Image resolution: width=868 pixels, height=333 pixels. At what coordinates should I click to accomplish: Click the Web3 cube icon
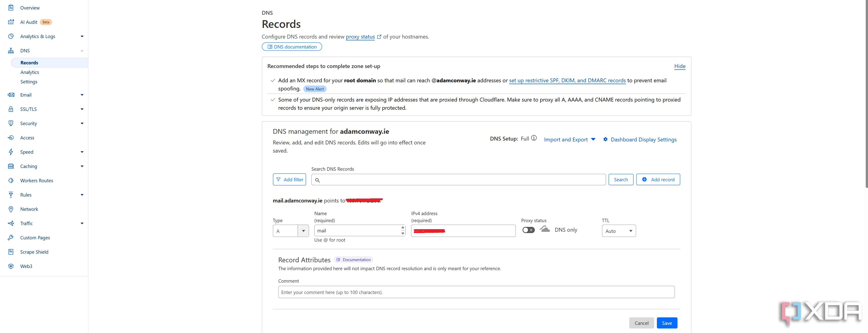click(11, 266)
